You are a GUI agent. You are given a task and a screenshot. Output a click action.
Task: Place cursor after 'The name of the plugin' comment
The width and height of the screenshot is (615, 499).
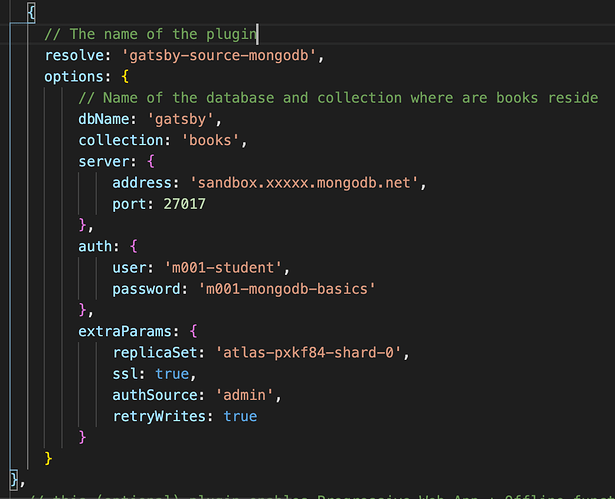click(x=259, y=33)
